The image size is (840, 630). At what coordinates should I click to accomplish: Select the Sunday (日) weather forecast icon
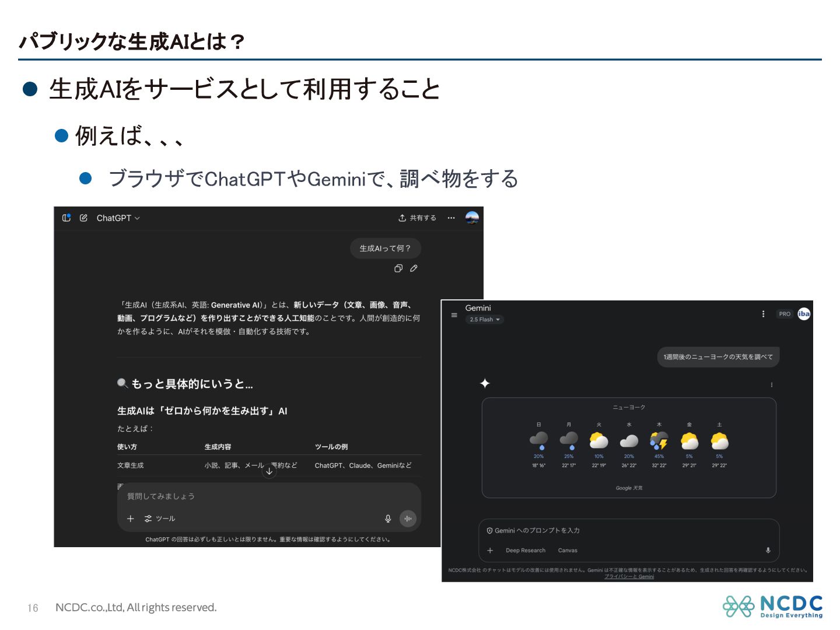538,441
